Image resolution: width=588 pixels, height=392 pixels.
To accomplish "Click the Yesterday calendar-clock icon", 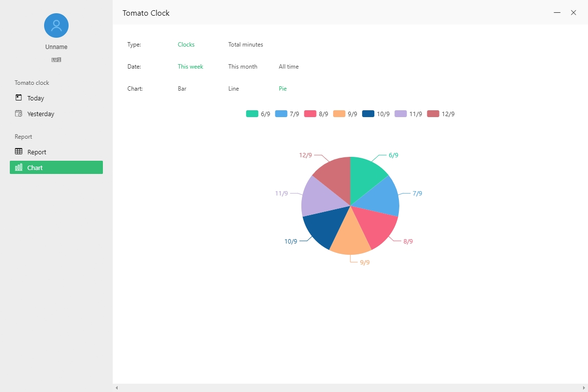I will click(x=19, y=113).
